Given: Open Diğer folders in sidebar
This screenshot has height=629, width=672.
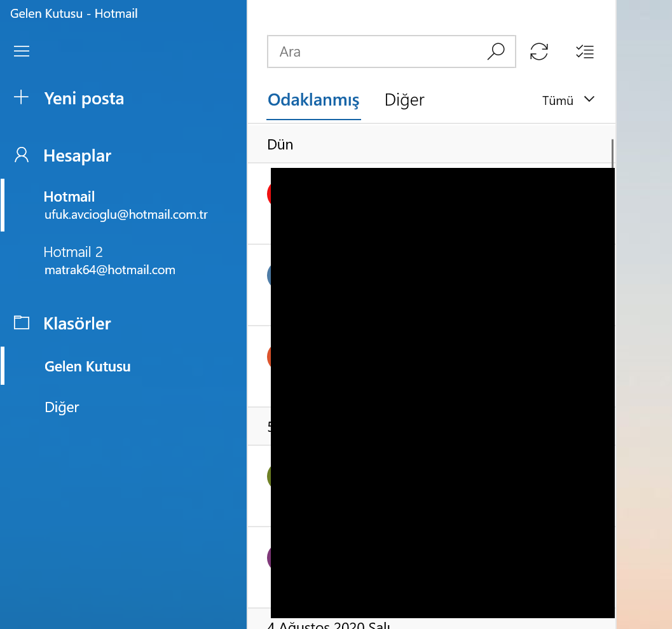Looking at the screenshot, I should click(x=123, y=407).
